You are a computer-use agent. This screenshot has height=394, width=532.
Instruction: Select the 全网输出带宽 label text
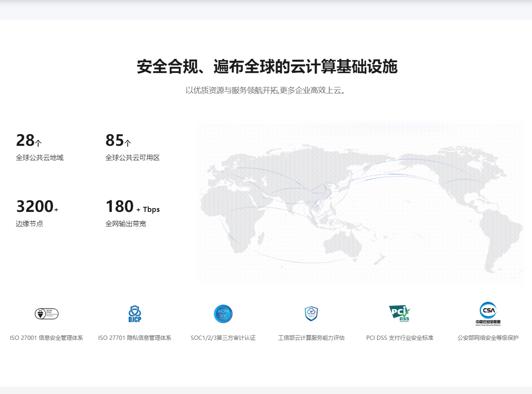pyautogui.click(x=126, y=223)
